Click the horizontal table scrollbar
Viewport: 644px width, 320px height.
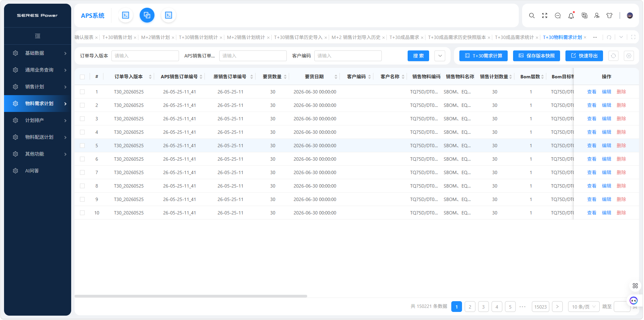coord(191,296)
